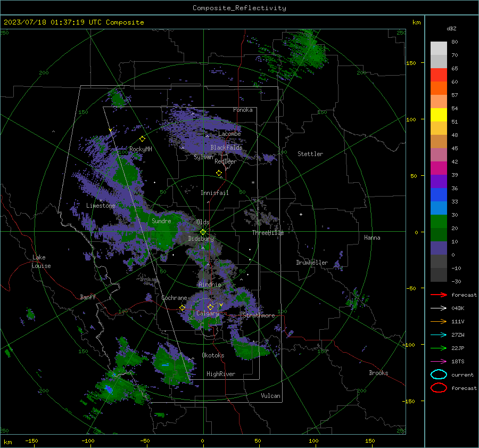Pick the purple swatch between 39 and 36 dBZ
The height and width of the screenshot is (448, 479).
(439, 182)
